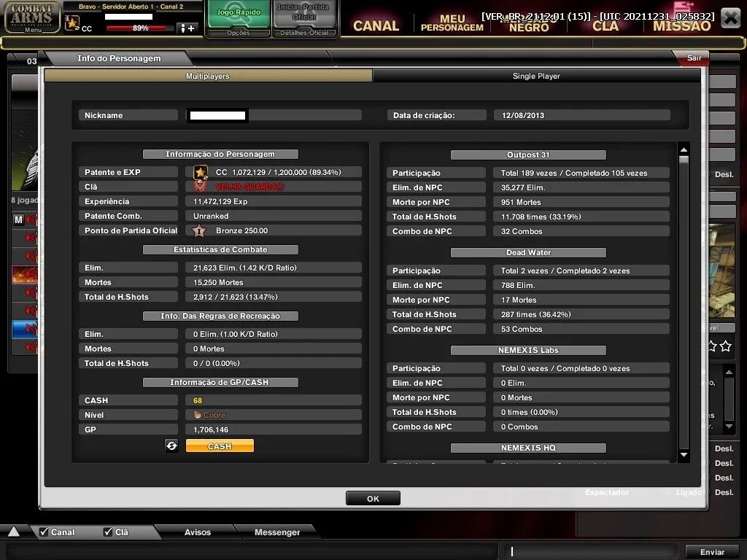Click the creation date 12/08/2013
This screenshot has width=747, height=560.
[x=522, y=115]
